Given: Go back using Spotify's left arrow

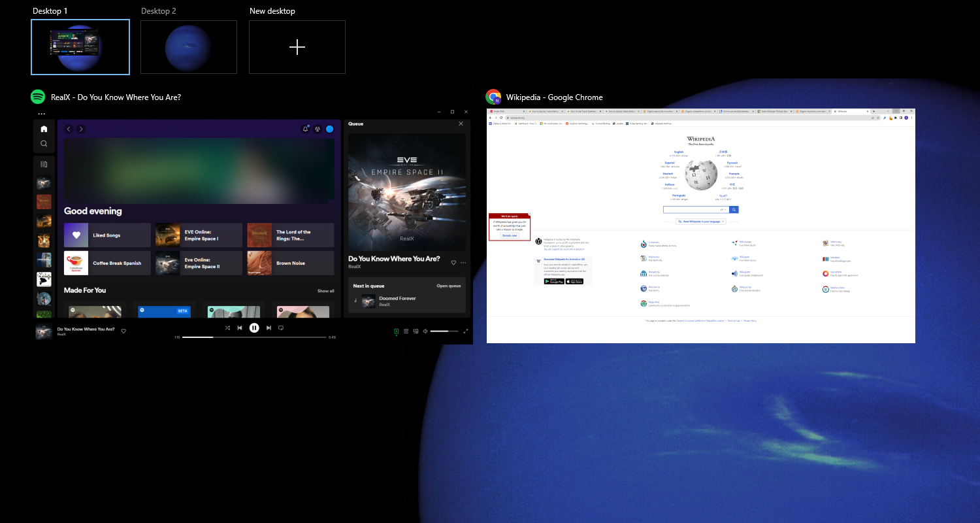Looking at the screenshot, I should point(69,129).
